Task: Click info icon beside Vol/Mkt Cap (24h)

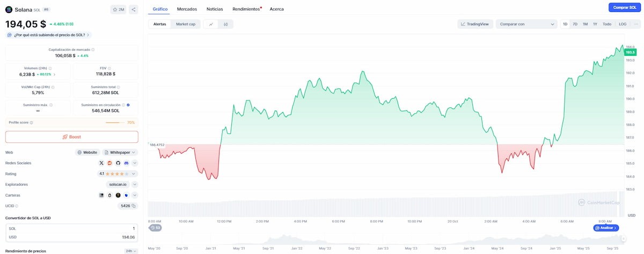Action: pos(53,86)
